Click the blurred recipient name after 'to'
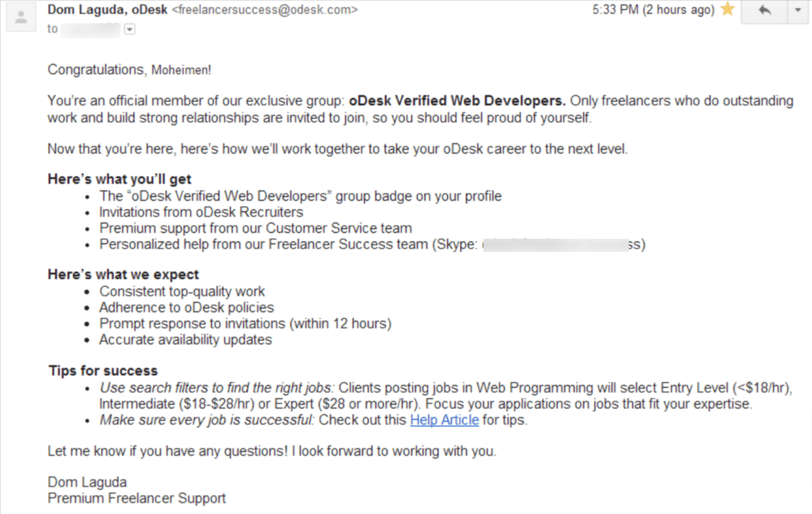Image resolution: width=812 pixels, height=514 pixels. point(91,30)
